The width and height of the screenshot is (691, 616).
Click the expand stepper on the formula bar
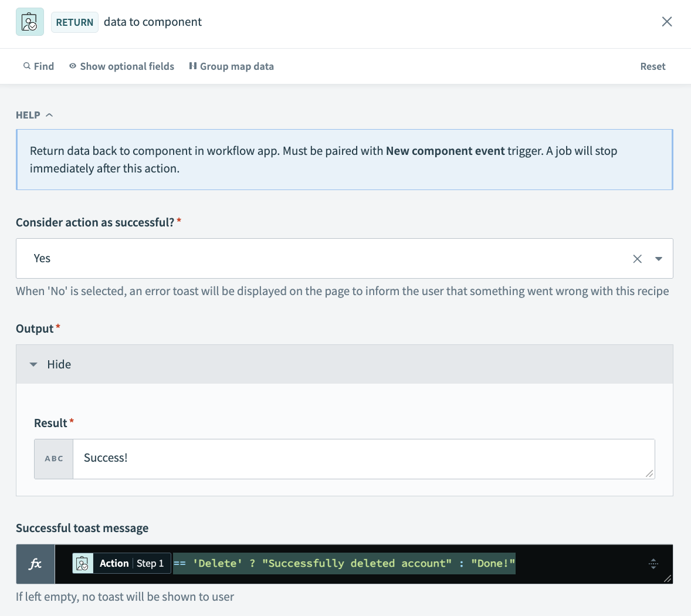pyautogui.click(x=653, y=563)
